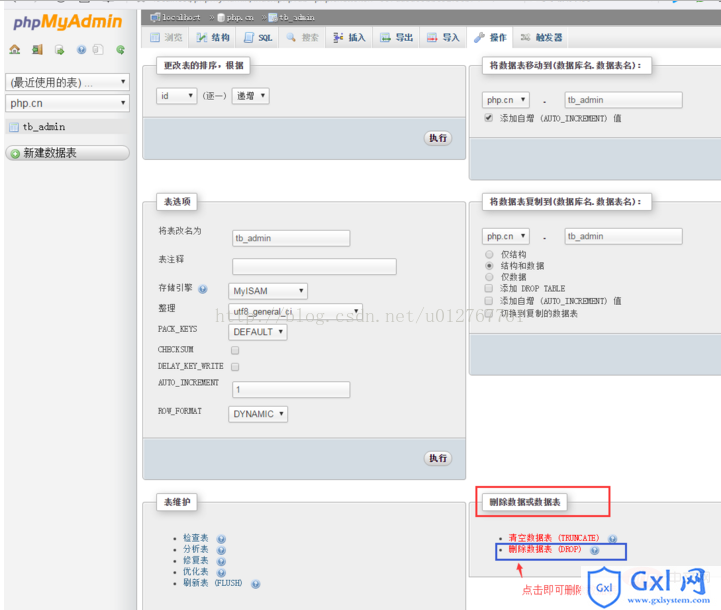This screenshot has width=721, height=610.
Task: Click the green plus new table icon
Action: click(x=15, y=154)
